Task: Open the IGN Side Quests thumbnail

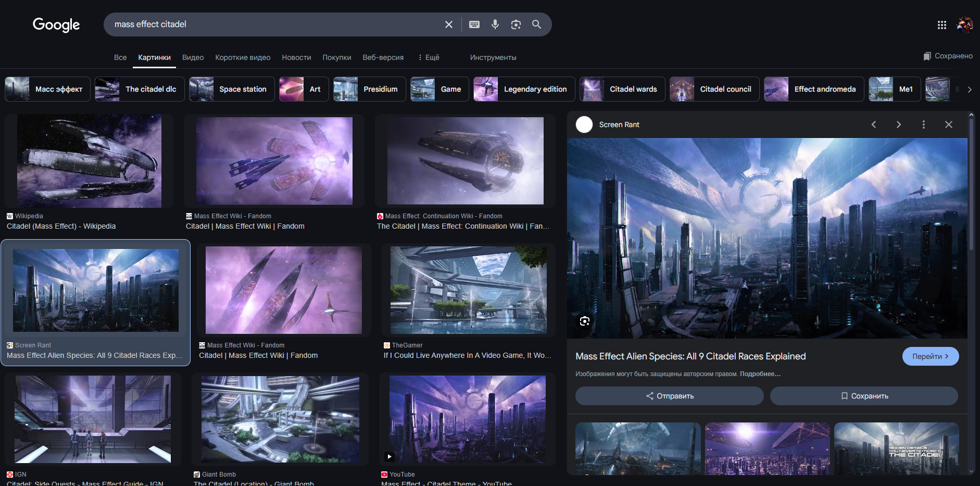Action: click(93, 420)
